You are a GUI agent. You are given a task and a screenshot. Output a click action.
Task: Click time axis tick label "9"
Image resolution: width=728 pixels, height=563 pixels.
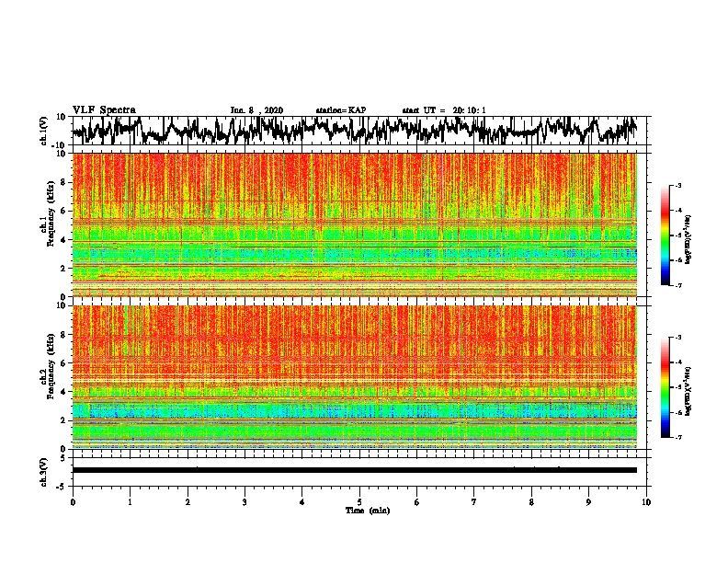(x=588, y=502)
